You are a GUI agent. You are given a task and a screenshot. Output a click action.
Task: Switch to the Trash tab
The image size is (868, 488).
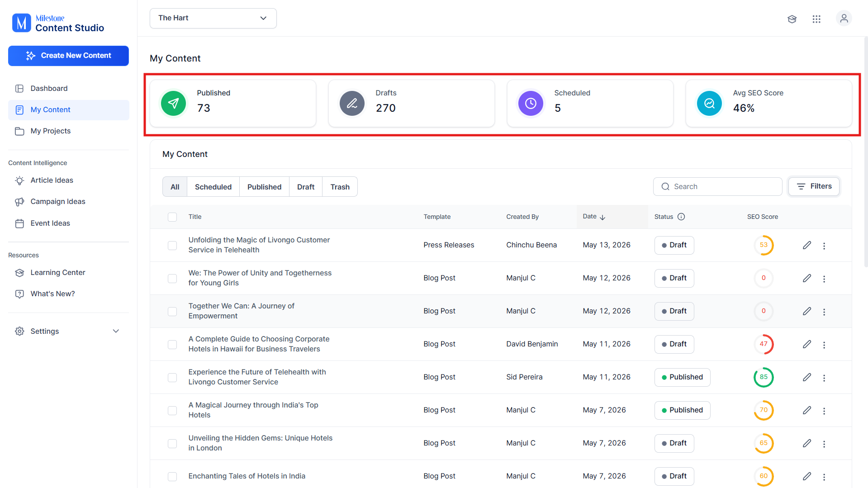[x=340, y=187]
